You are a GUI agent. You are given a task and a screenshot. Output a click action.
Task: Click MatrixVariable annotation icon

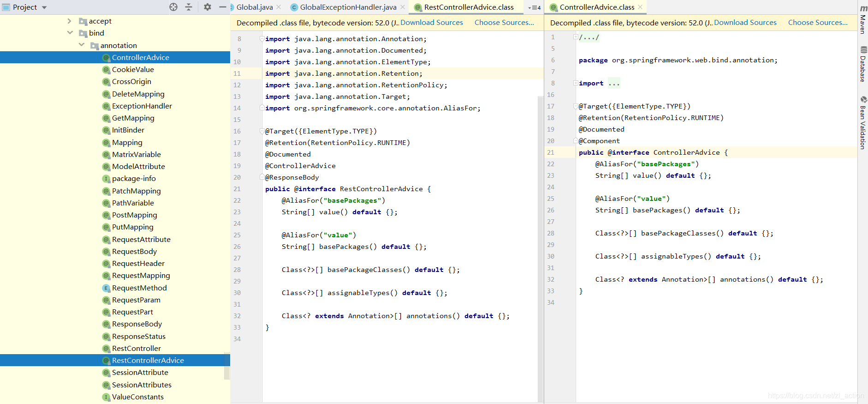point(106,154)
